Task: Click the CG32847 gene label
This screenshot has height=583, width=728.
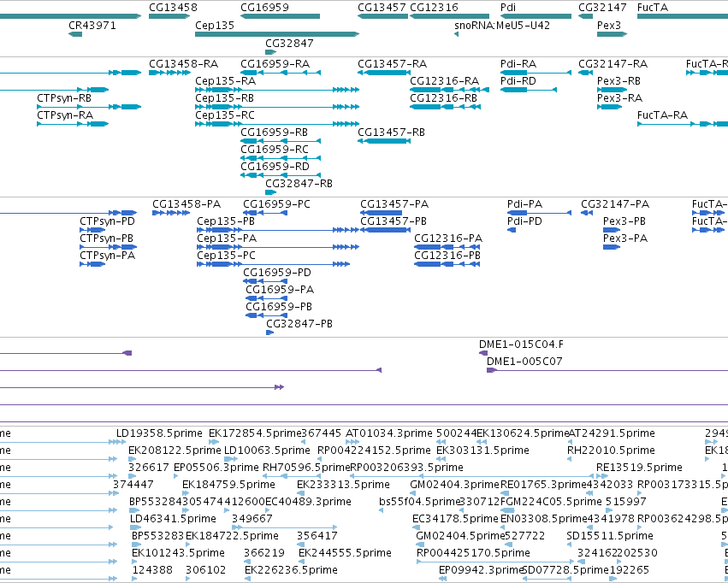Action: (289, 43)
